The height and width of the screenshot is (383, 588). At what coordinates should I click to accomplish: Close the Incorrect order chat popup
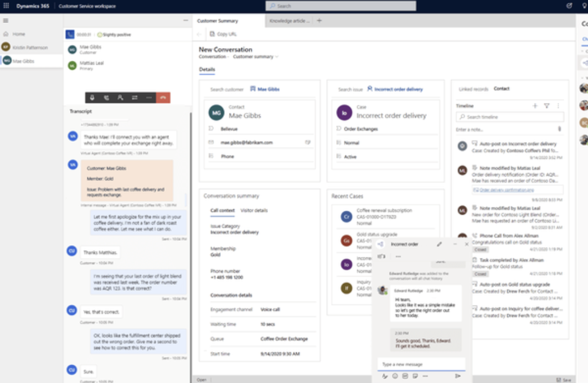[x=467, y=244]
